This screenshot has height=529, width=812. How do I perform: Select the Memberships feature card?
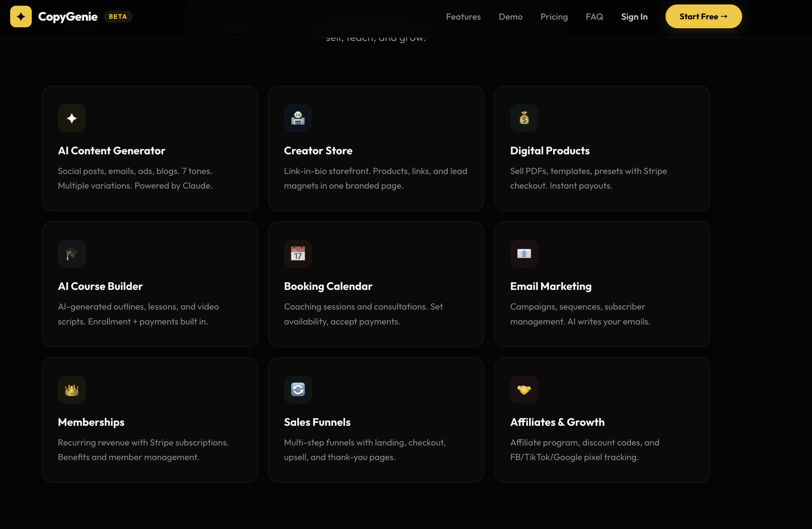[x=150, y=420]
